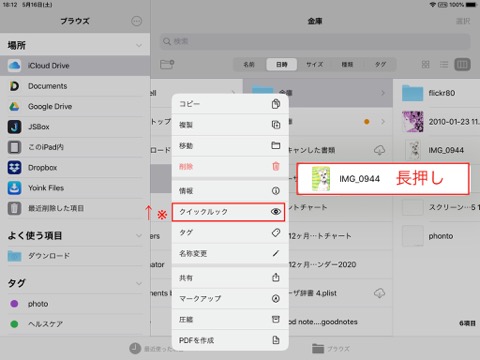The height and width of the screenshot is (360, 480).
Task: Open the 2010-01-23 image thumbnail
Action: pyautogui.click(x=413, y=122)
